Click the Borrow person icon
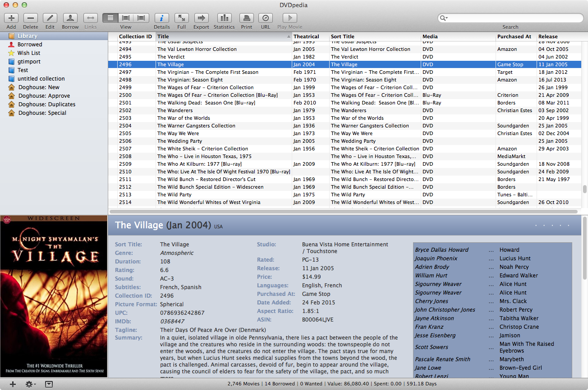The image size is (588, 390). 70,18
